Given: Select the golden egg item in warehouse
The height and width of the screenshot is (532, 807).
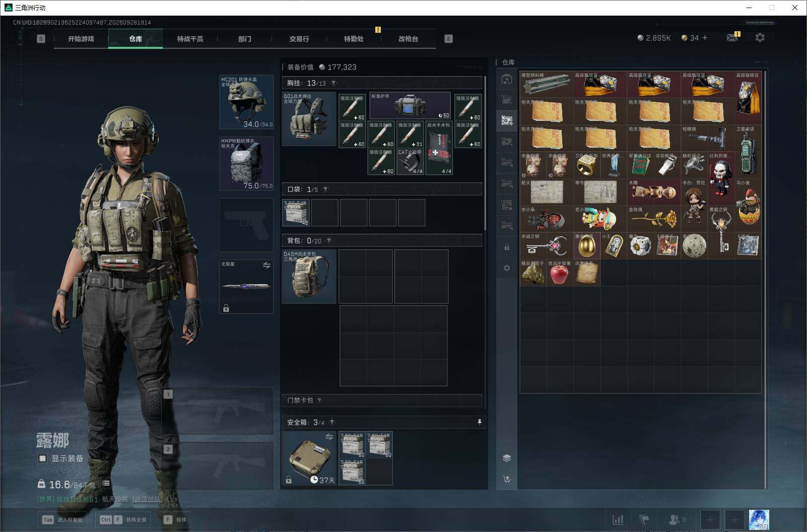Looking at the screenshot, I should 586,246.
